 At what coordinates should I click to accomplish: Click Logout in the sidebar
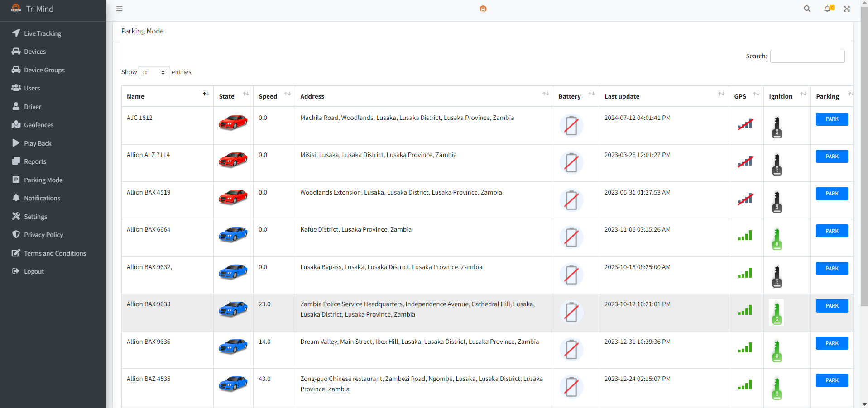(x=34, y=271)
